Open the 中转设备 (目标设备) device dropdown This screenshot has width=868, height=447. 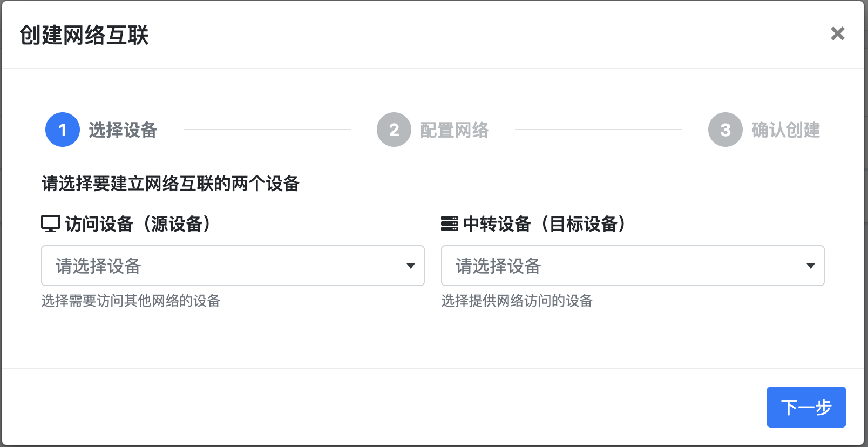(621, 266)
